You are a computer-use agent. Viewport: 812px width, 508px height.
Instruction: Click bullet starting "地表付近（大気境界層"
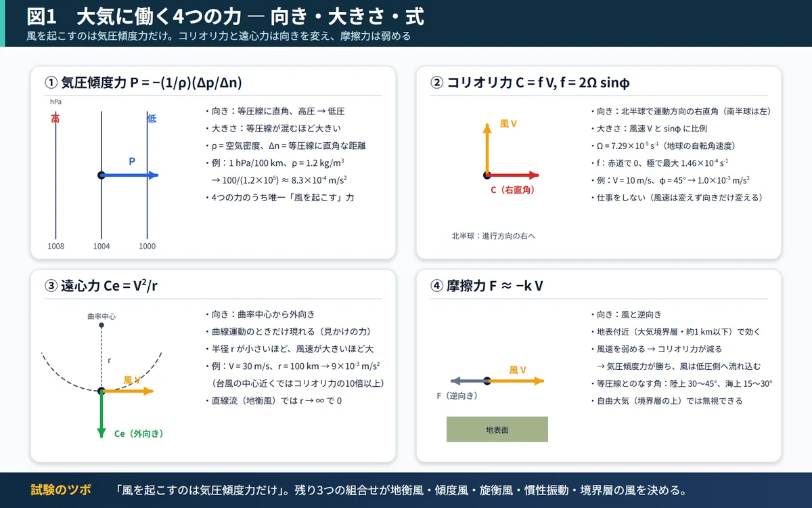click(x=675, y=332)
